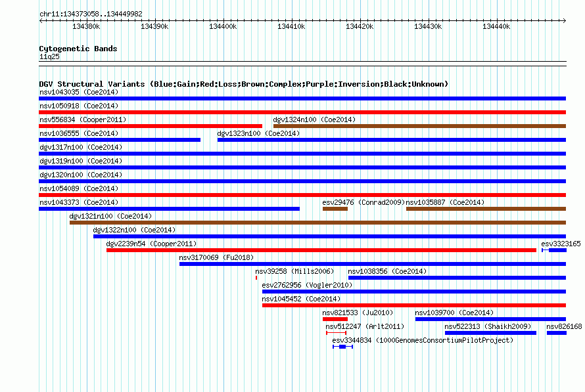Open the dgv1324n100 (Coe2014) brown complex bar

point(420,126)
